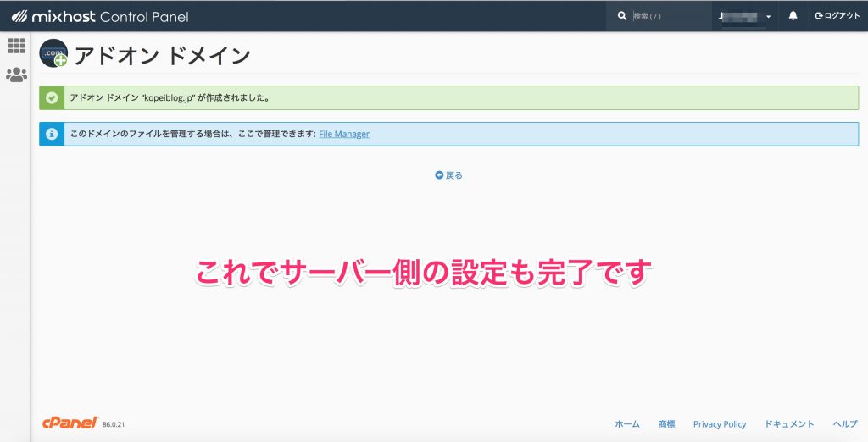Click the search magnifier icon
This screenshot has height=442, width=868.
[622, 16]
